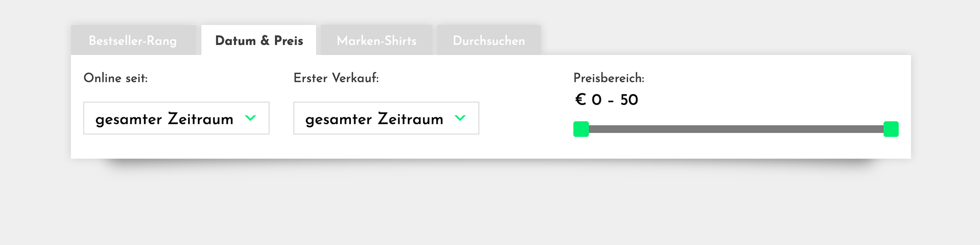The height and width of the screenshot is (245, 980).
Task: Open the Marken-Shirts tab
Action: 376,41
